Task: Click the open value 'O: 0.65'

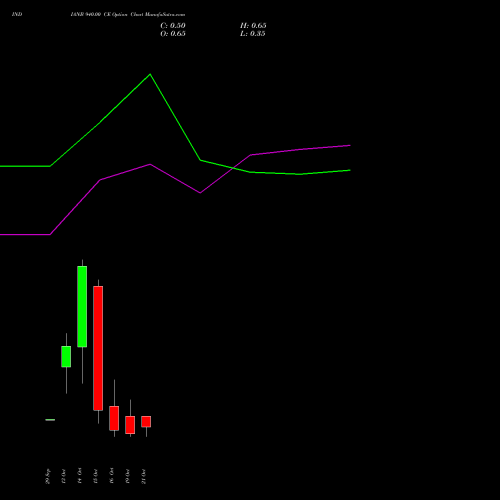Action: tap(173, 34)
